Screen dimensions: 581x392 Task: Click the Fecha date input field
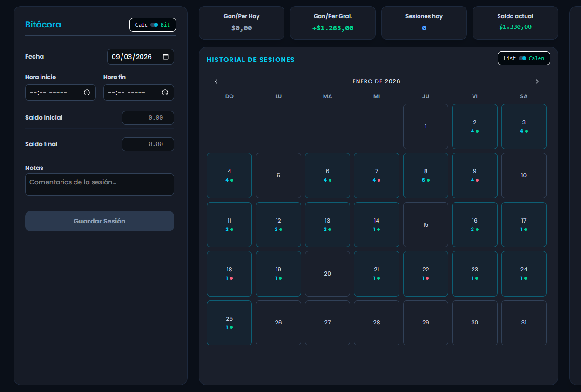141,57
